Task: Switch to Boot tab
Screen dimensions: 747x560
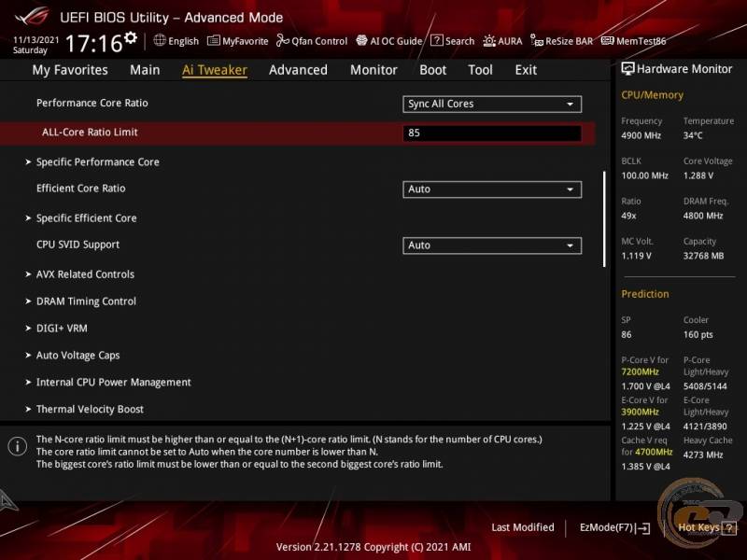Action: (x=432, y=70)
